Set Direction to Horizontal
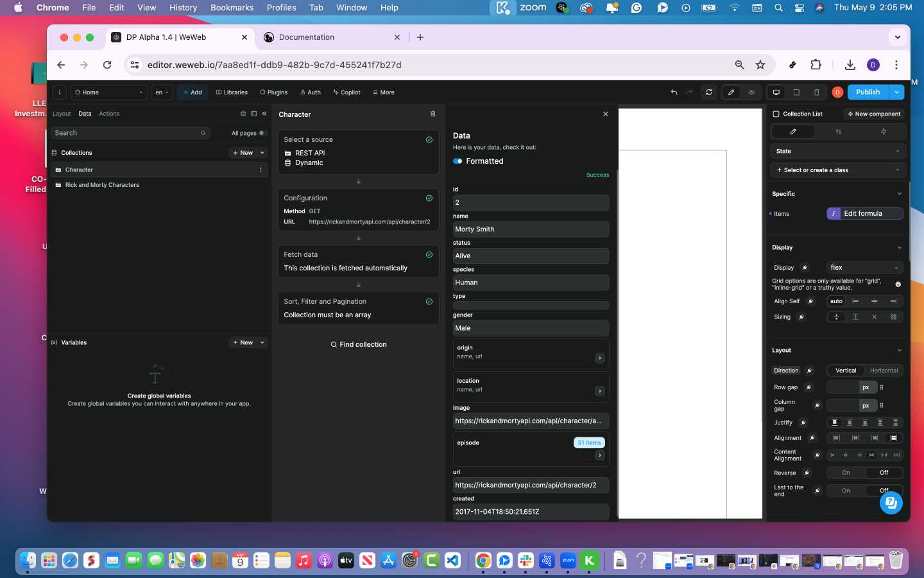The height and width of the screenshot is (578, 924). coord(884,371)
